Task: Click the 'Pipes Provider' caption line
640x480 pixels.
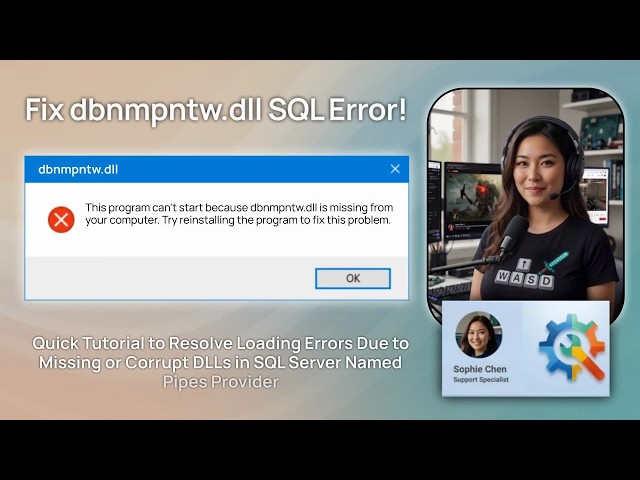Action: tap(221, 382)
